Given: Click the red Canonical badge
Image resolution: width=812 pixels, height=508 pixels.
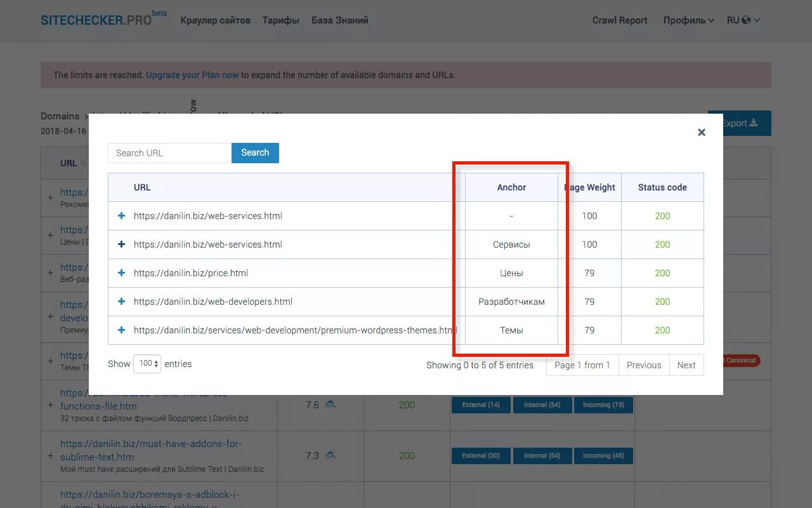Looking at the screenshot, I should tap(741, 361).
